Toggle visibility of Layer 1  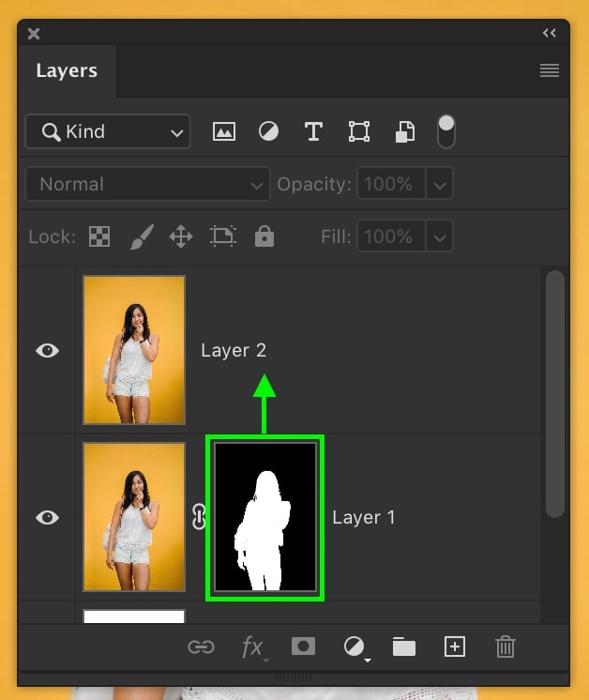47,517
